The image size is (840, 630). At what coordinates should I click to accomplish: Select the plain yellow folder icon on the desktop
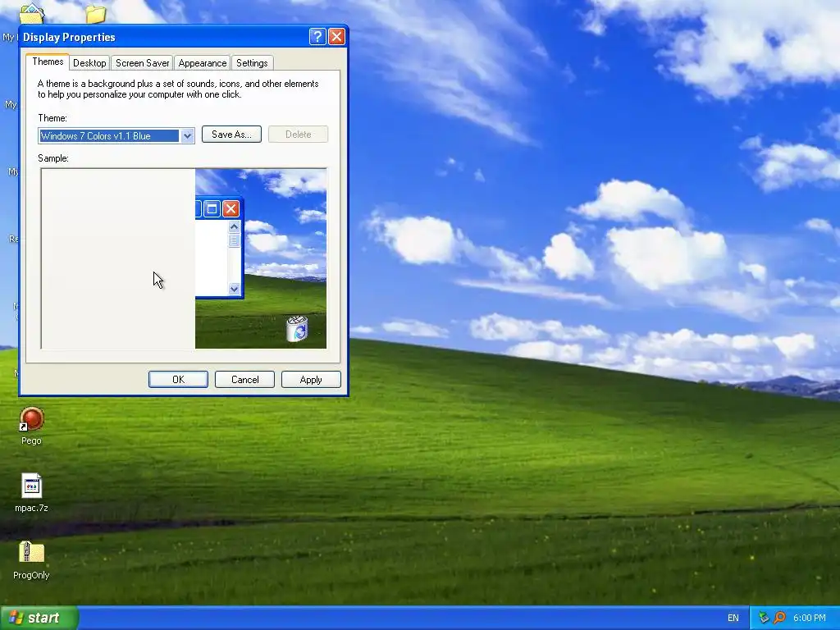point(95,13)
